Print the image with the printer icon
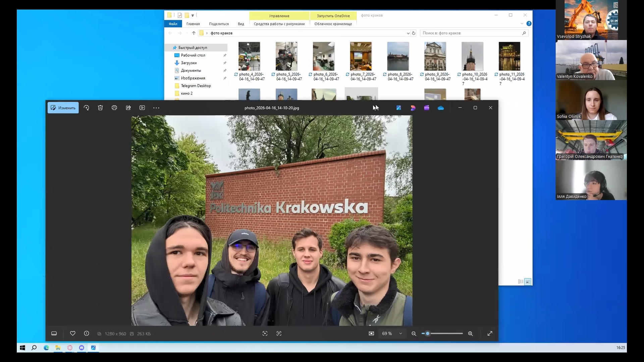This screenshot has width=644, height=362. coord(114,108)
